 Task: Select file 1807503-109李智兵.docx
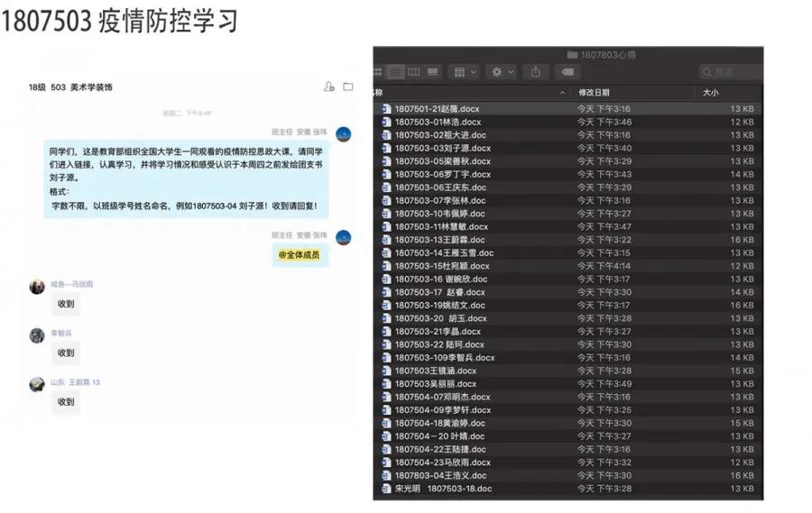(444, 358)
